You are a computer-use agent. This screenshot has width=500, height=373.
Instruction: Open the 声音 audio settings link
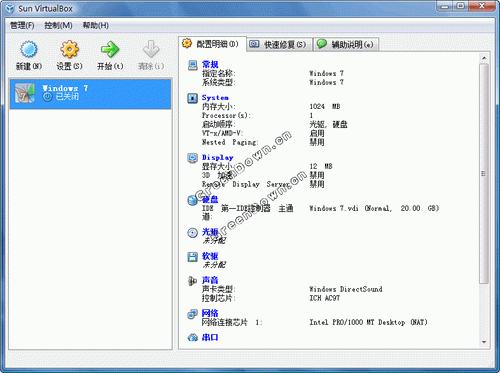click(210, 280)
